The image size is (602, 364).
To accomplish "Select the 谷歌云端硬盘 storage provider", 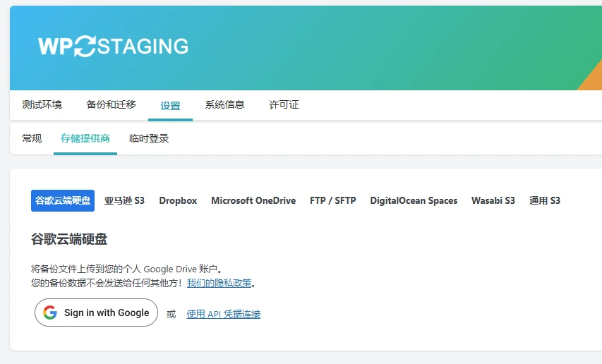I will pyautogui.click(x=63, y=200).
